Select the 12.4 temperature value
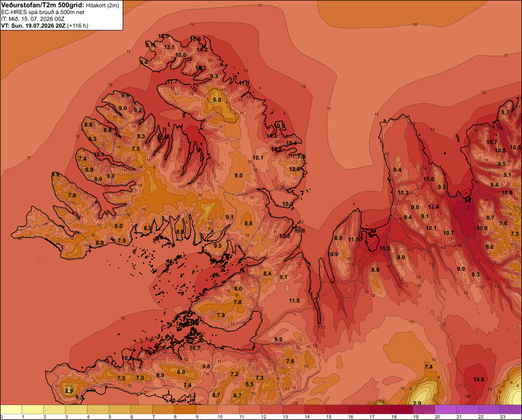 [x=433, y=207]
